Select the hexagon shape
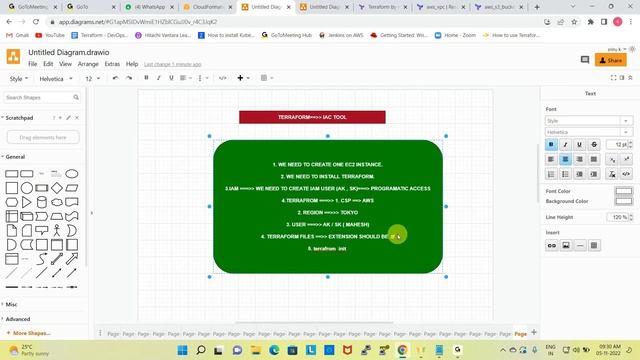Screen dimensions: 640x360 coord(11,202)
